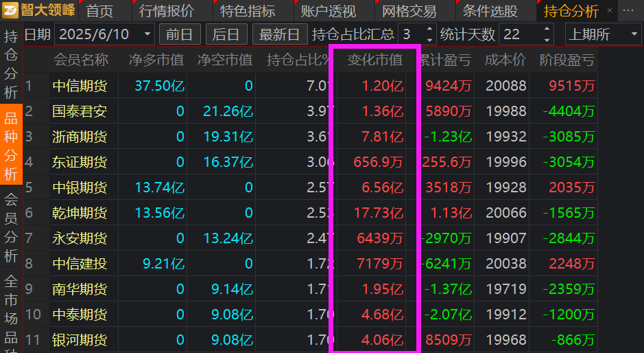
Task: Sort by 会员名称 column header
Action: pos(81,60)
